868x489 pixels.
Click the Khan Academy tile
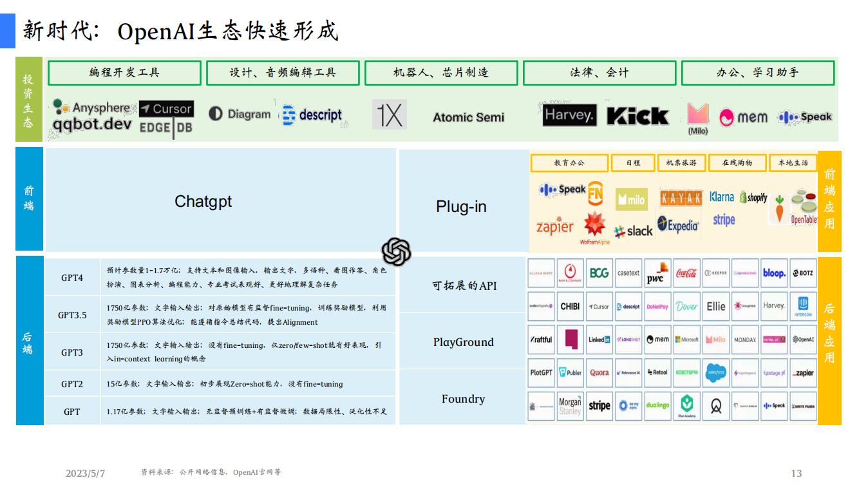coord(686,406)
